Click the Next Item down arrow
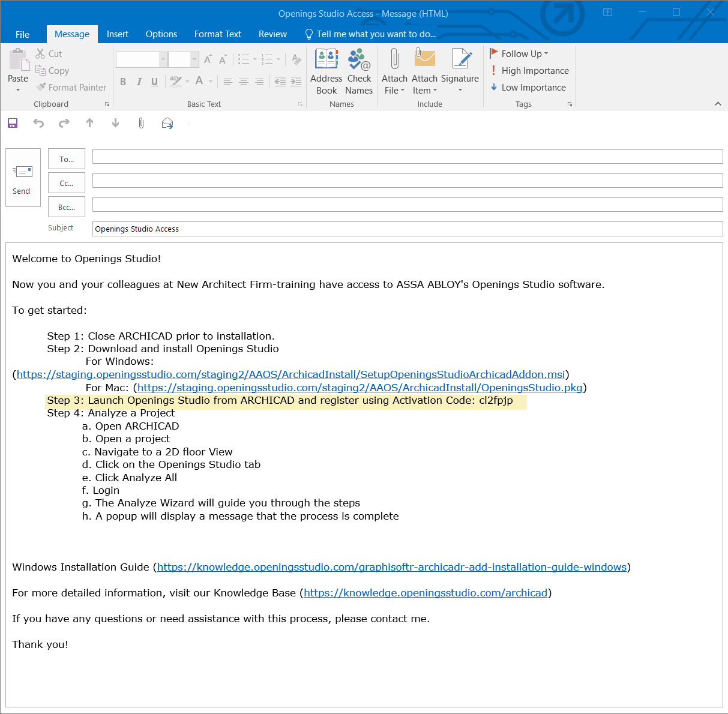728x714 pixels. tap(115, 123)
